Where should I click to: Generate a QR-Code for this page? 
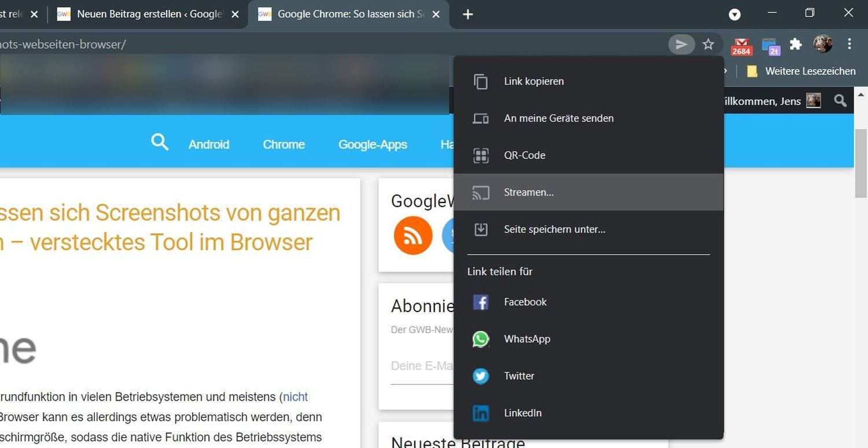tap(524, 156)
